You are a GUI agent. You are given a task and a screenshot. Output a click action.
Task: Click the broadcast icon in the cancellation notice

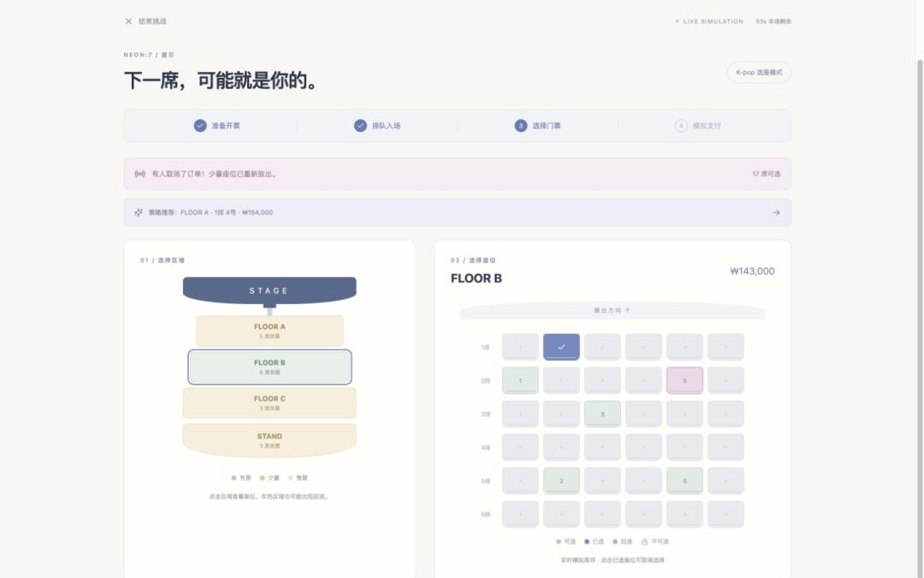tap(139, 174)
